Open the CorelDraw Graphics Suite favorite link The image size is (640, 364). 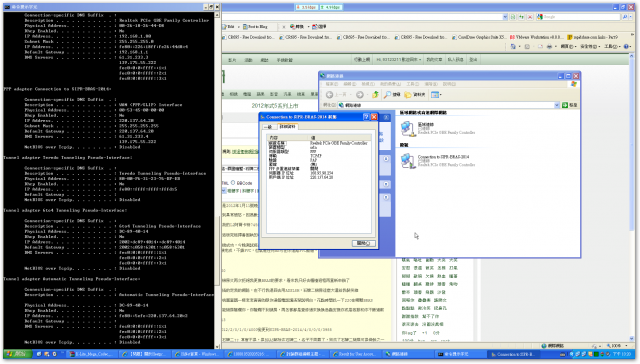[479, 37]
